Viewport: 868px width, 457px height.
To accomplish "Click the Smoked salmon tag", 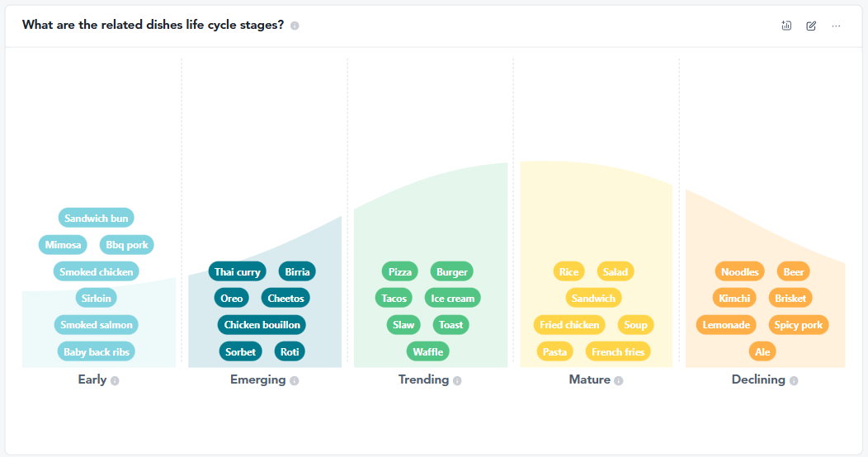I will (97, 325).
